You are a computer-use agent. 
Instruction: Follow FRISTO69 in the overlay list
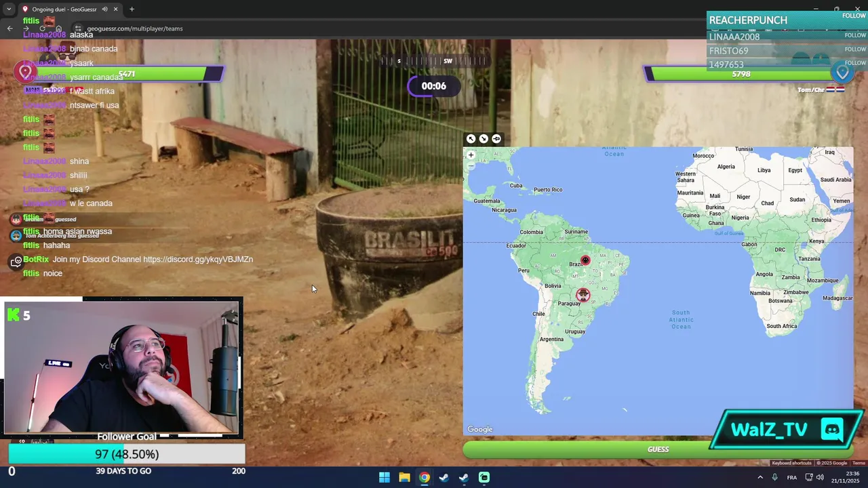click(x=855, y=49)
